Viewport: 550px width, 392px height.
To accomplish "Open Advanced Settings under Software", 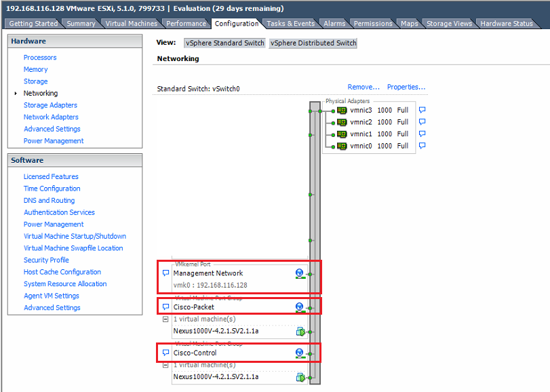I will (52, 308).
